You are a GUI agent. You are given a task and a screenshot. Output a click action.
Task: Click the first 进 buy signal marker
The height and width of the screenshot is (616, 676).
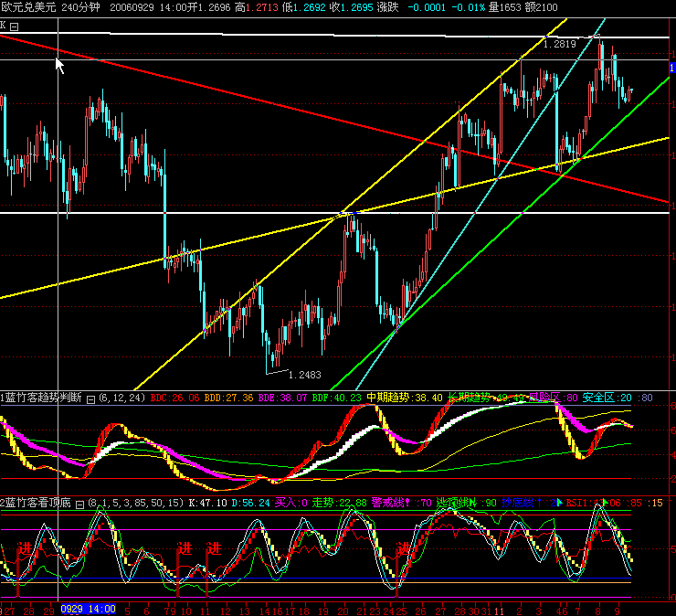[25, 548]
